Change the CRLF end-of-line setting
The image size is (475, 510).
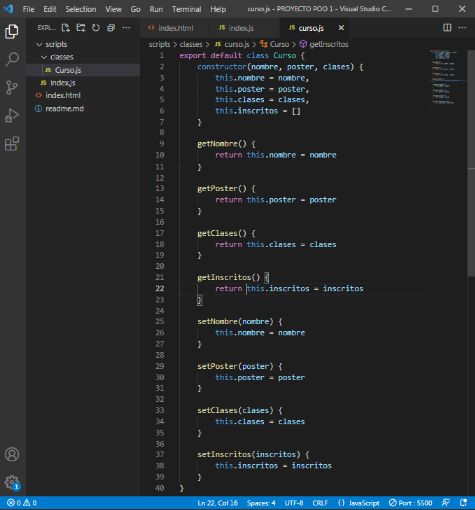(320, 503)
